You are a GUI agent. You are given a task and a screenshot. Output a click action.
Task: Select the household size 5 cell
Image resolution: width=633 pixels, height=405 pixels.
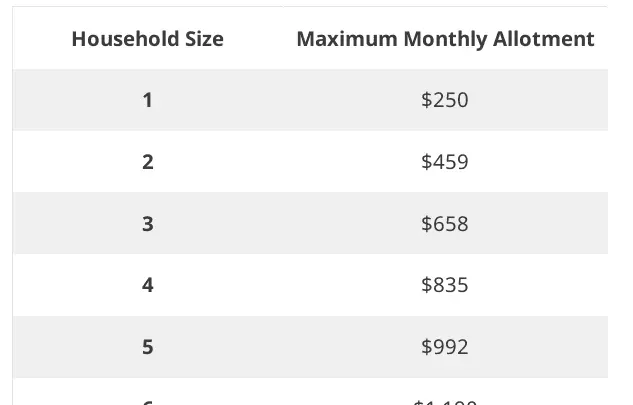pyautogui.click(x=147, y=347)
